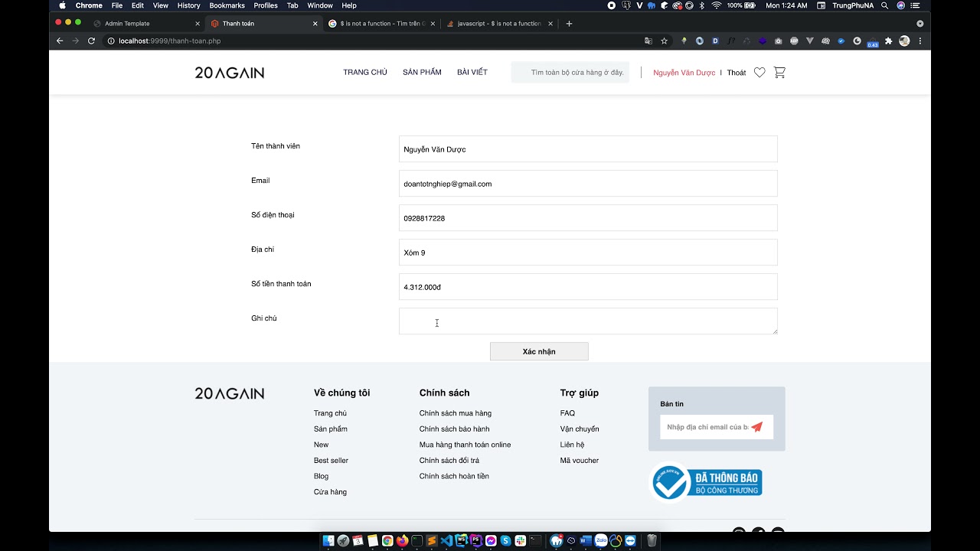This screenshot has height=551, width=980.
Task: Switch to the 'javascript - $ is not a function' tab
Action: coord(498,24)
